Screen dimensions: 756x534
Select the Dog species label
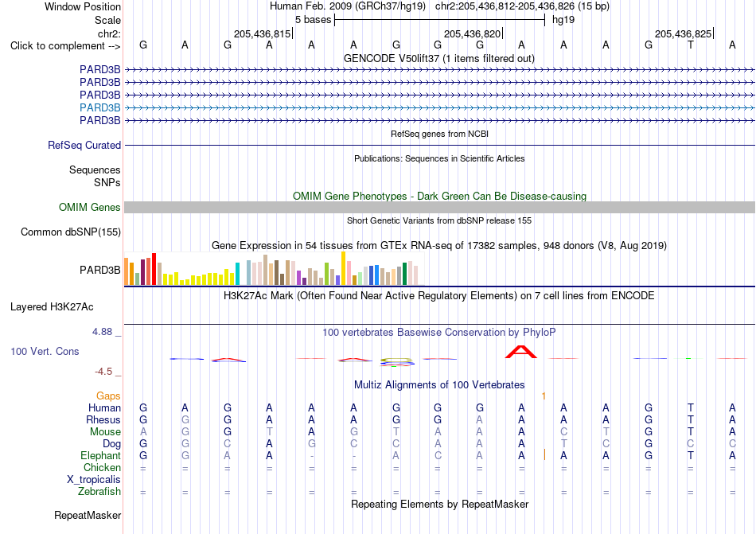click(111, 443)
